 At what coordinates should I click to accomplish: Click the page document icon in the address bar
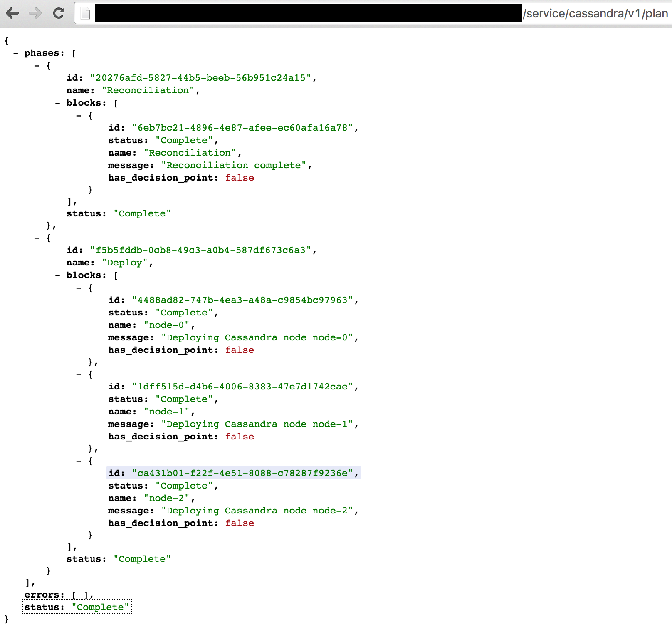85,13
